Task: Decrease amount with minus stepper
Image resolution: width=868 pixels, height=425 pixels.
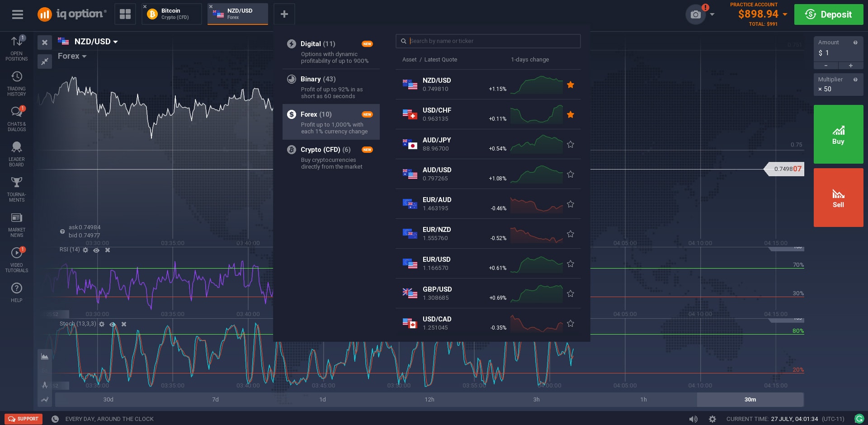Action: (x=826, y=66)
